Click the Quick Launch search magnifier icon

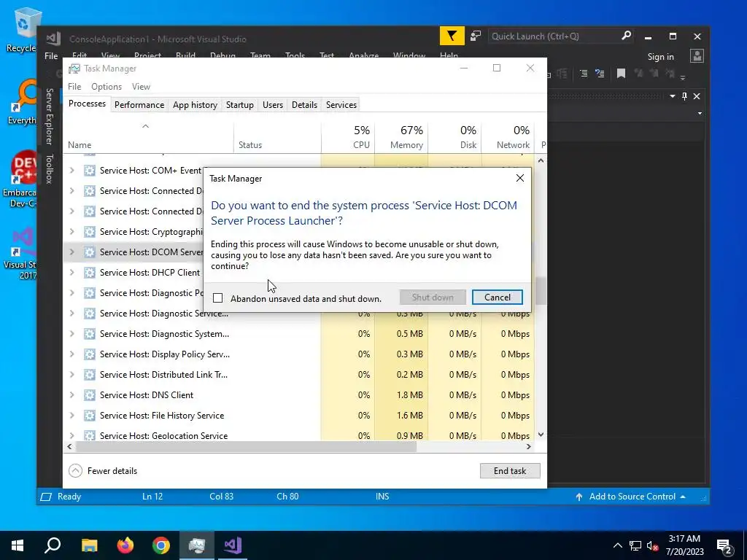coord(626,36)
